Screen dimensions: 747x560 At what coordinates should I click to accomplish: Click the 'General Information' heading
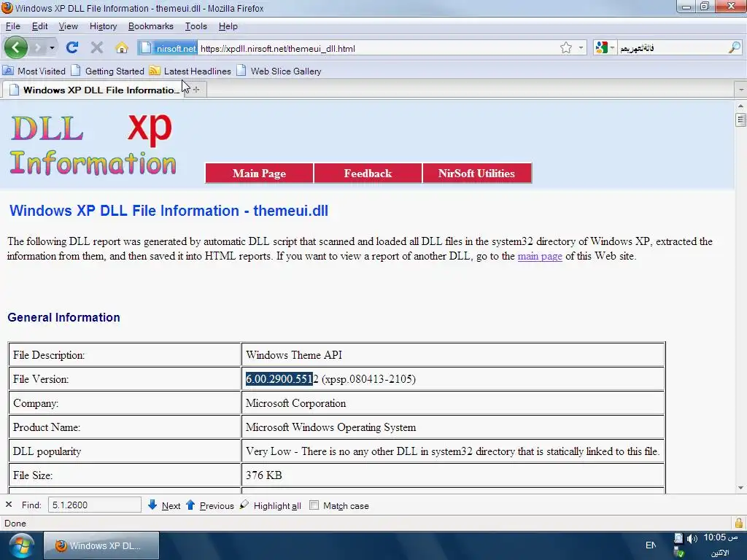[x=64, y=318]
